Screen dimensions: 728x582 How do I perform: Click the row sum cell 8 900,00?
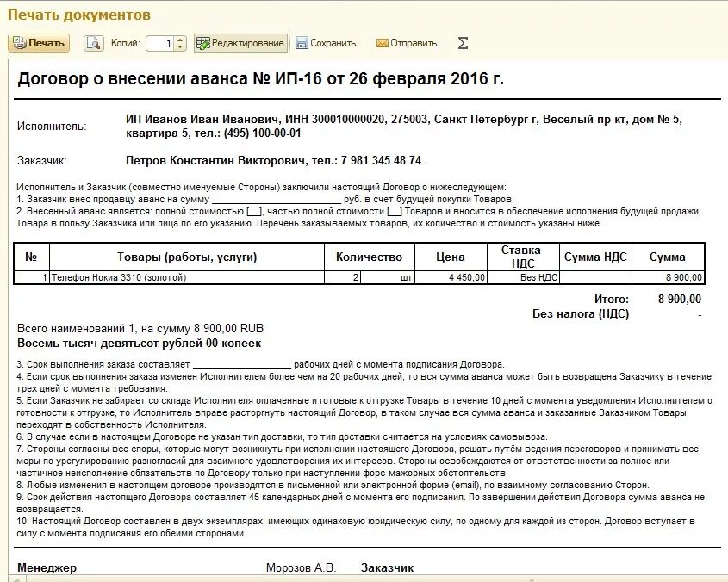coord(668,277)
